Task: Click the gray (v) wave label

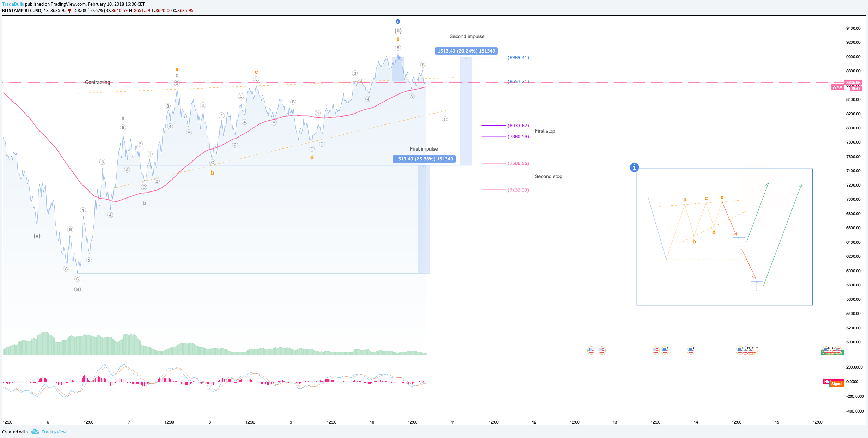Action: click(x=37, y=236)
